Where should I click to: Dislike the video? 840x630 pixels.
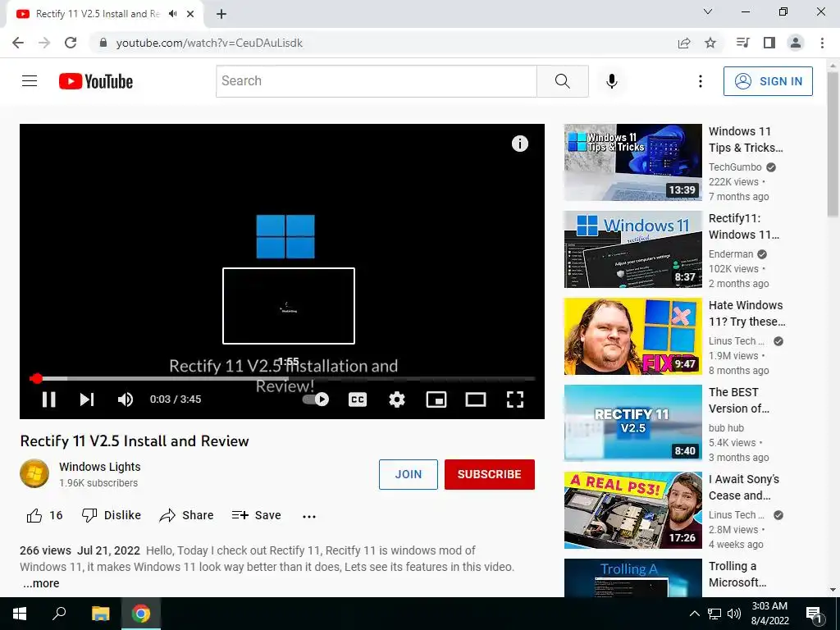click(x=112, y=515)
